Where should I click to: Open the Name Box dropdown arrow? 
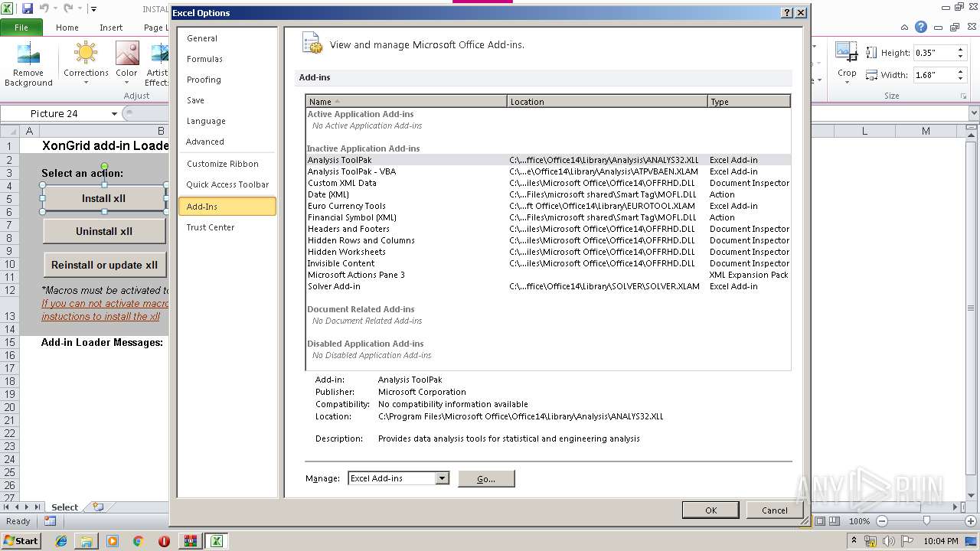point(114,114)
